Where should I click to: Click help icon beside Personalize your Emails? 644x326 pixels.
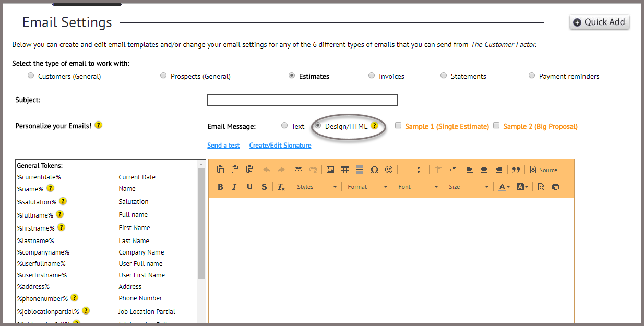point(98,125)
